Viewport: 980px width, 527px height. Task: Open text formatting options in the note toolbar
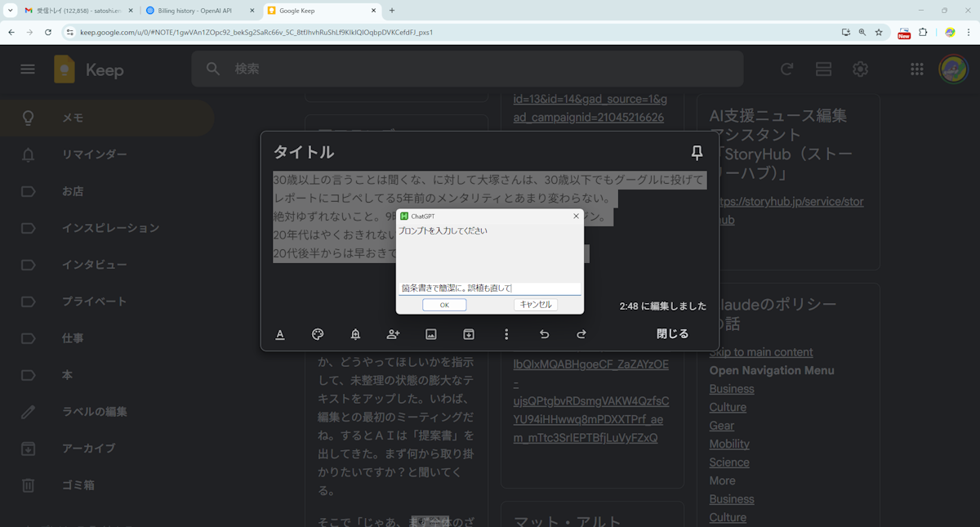[x=280, y=334]
